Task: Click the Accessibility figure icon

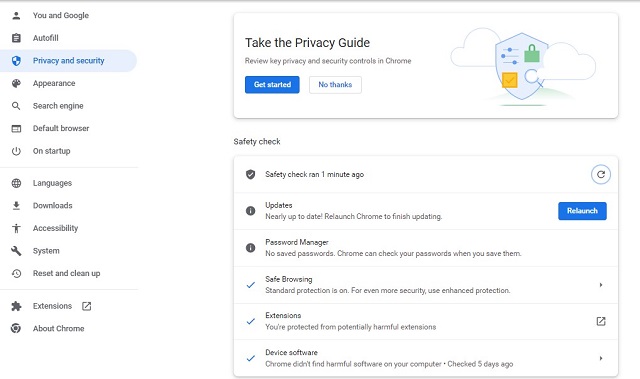Action: tap(16, 228)
